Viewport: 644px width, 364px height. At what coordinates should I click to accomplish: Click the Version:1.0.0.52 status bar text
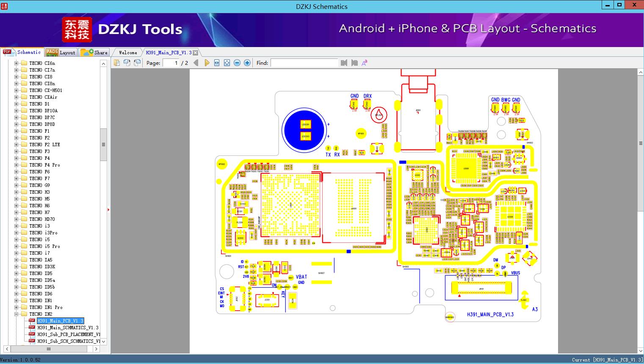21,360
